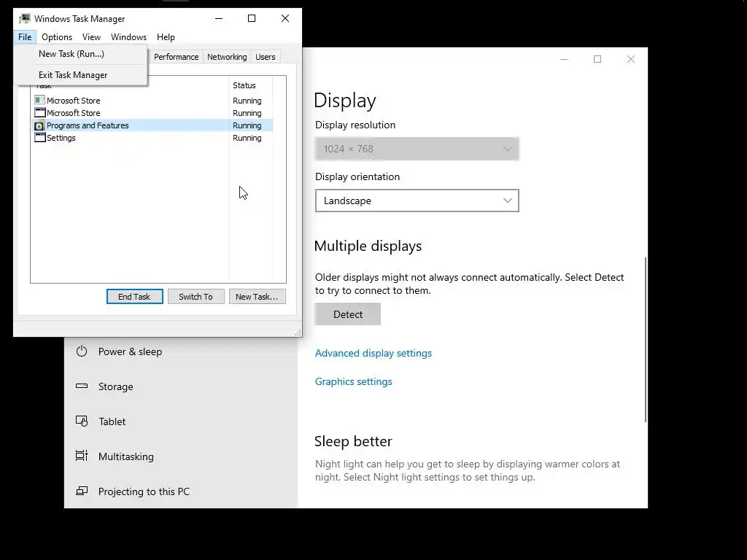Expand the Display orientation Landscape dropdown
The image size is (747, 560).
pos(417,201)
